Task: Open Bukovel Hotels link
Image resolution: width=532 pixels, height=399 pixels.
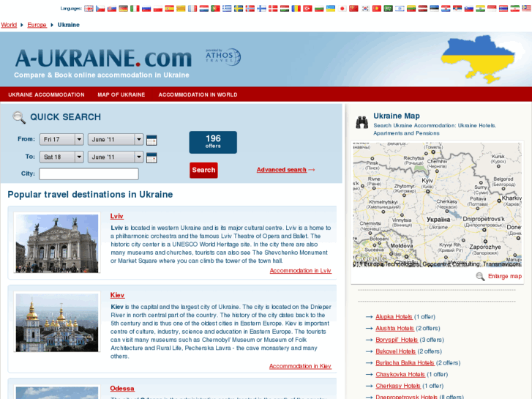Action: (396, 351)
